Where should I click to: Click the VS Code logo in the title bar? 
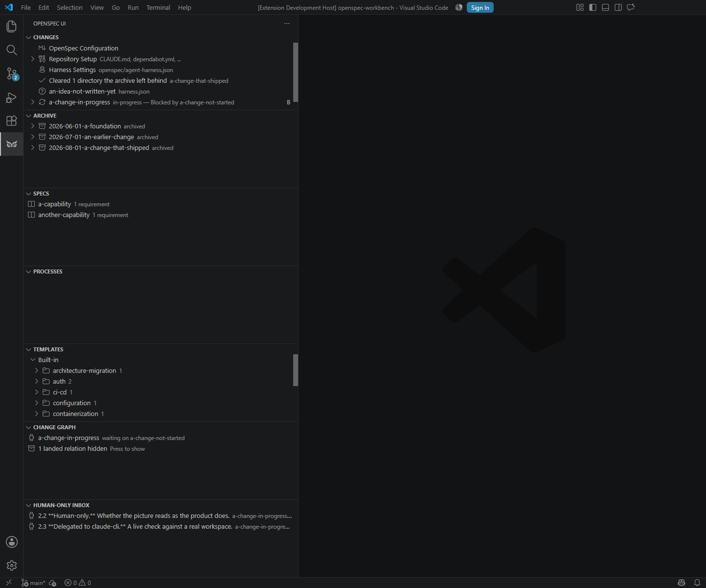tap(9, 7)
